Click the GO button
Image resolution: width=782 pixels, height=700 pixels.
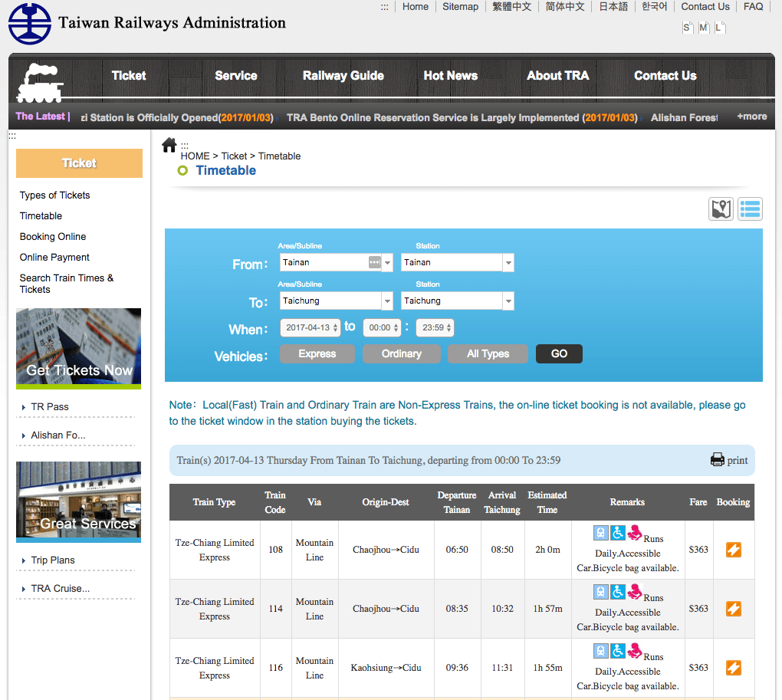[x=559, y=354]
